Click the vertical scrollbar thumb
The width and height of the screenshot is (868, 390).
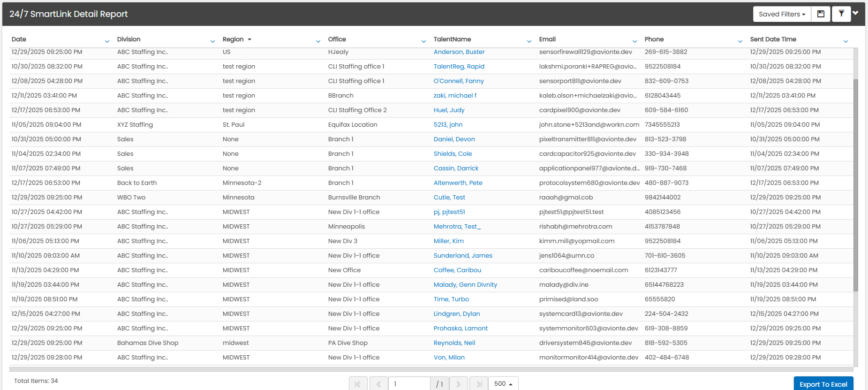[x=856, y=185]
